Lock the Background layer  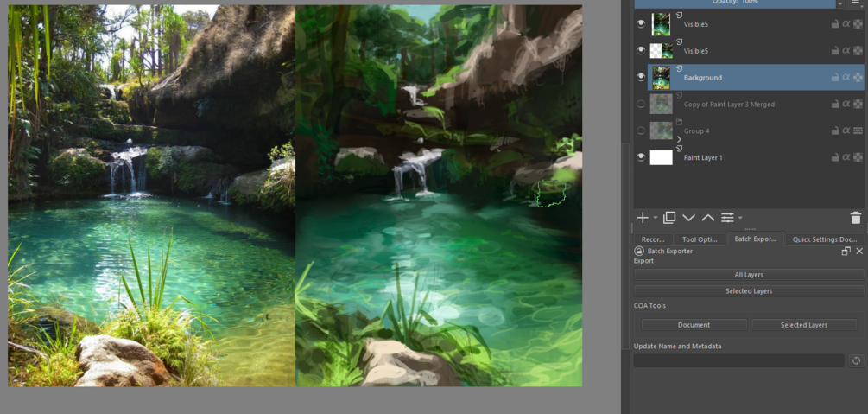[835, 78]
